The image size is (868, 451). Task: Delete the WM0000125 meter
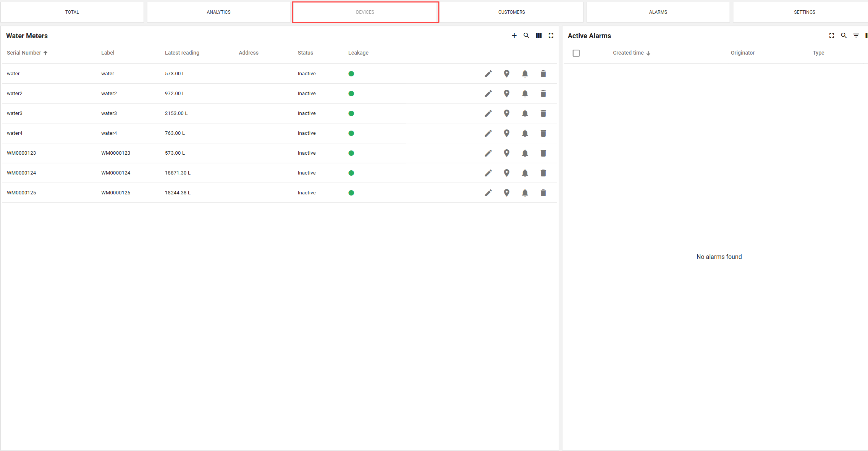[x=543, y=193]
